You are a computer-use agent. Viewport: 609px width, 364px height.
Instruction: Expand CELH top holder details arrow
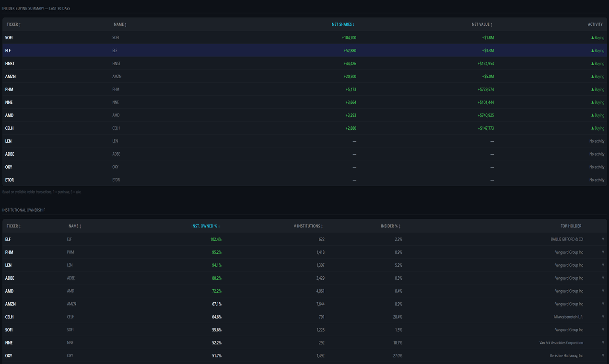(x=603, y=317)
